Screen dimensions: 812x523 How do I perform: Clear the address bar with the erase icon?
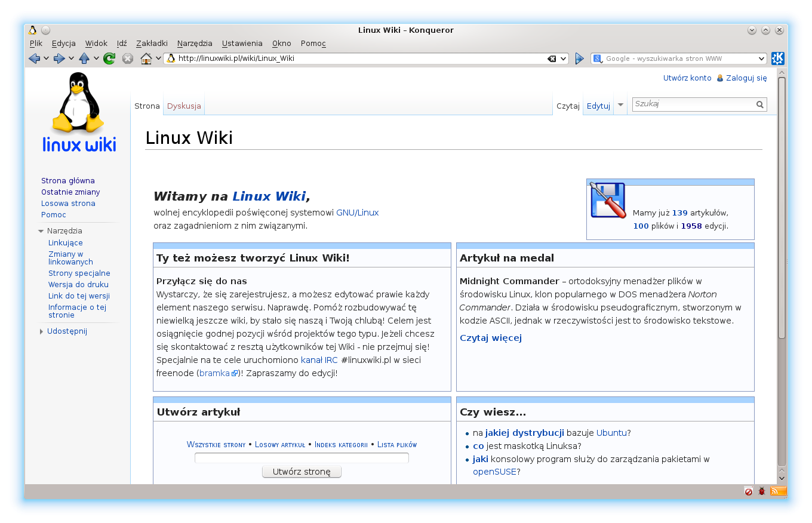pyautogui.click(x=552, y=59)
